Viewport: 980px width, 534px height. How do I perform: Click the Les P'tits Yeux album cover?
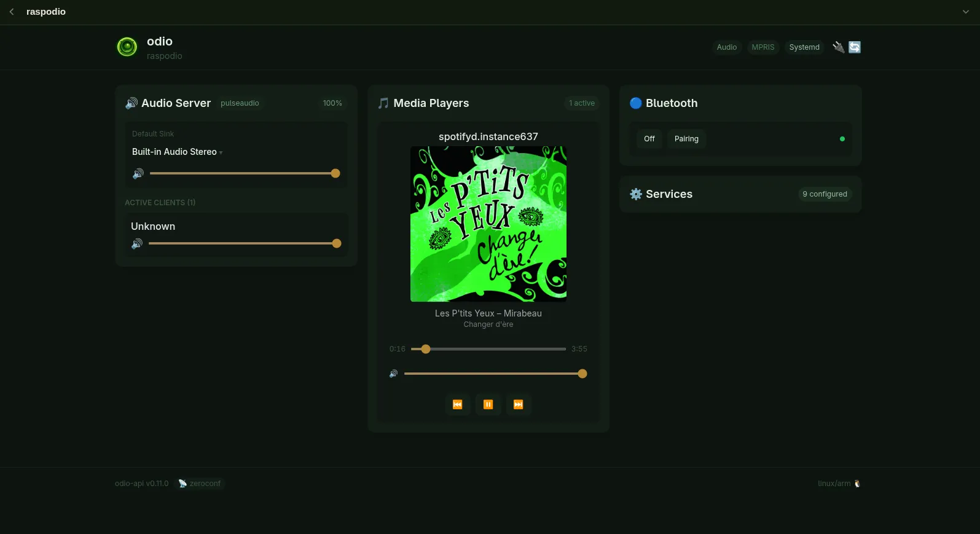(488, 224)
